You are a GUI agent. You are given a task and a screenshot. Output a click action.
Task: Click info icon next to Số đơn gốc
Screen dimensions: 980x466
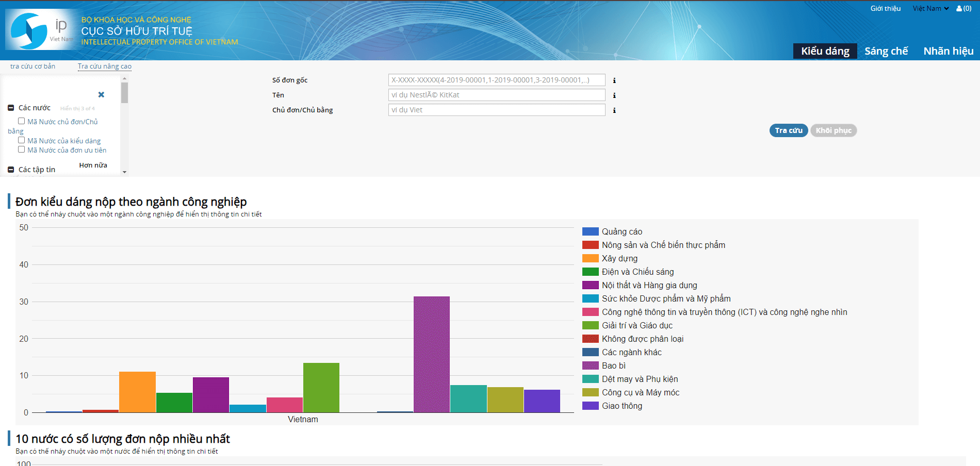[x=614, y=80]
